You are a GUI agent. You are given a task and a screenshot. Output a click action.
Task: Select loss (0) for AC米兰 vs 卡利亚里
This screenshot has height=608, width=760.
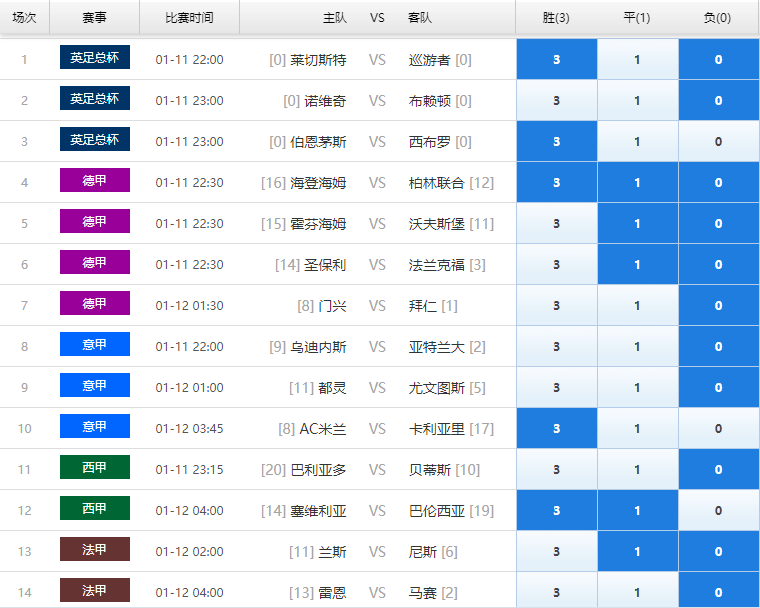(718, 428)
